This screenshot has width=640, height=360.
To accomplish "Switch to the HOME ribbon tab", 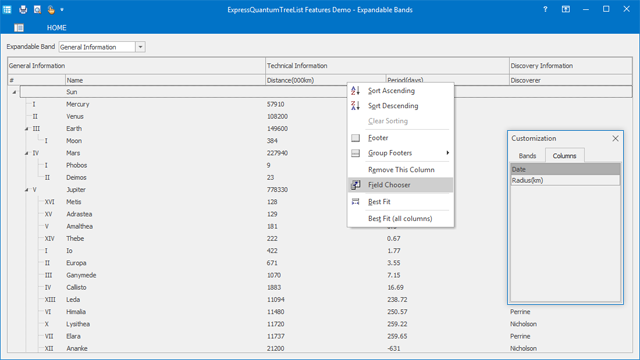I will (x=56, y=28).
